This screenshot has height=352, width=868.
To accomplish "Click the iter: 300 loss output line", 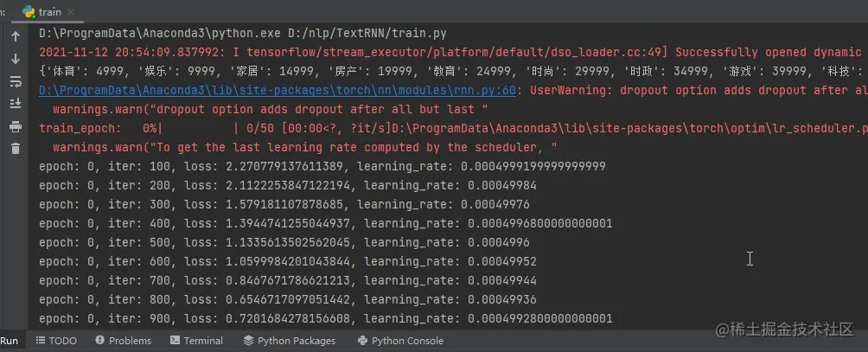I will pyautogui.click(x=284, y=204).
